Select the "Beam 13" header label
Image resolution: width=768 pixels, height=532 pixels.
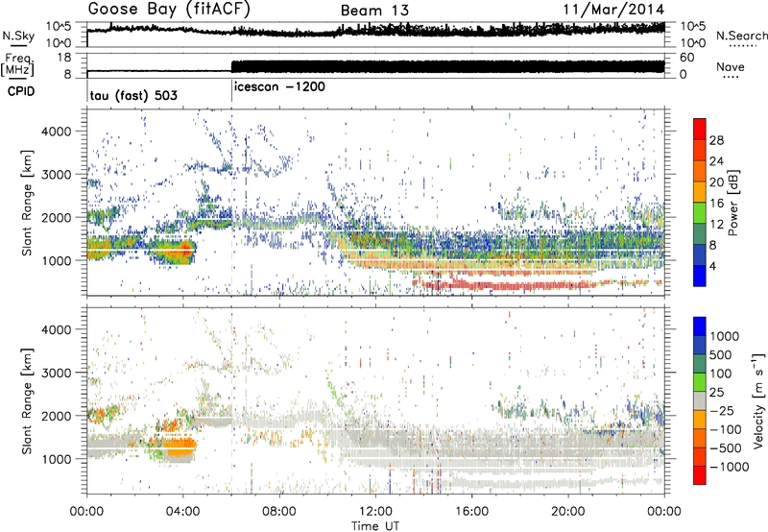(x=374, y=11)
